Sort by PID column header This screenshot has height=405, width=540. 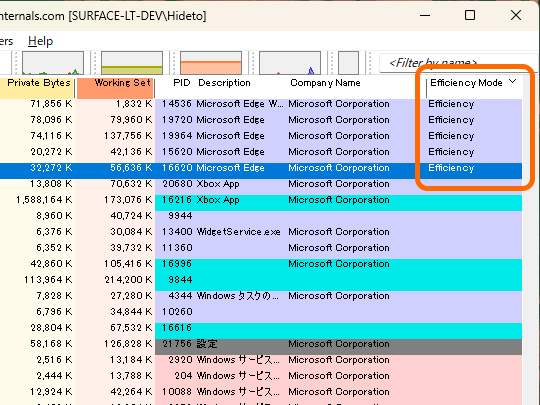181,83
